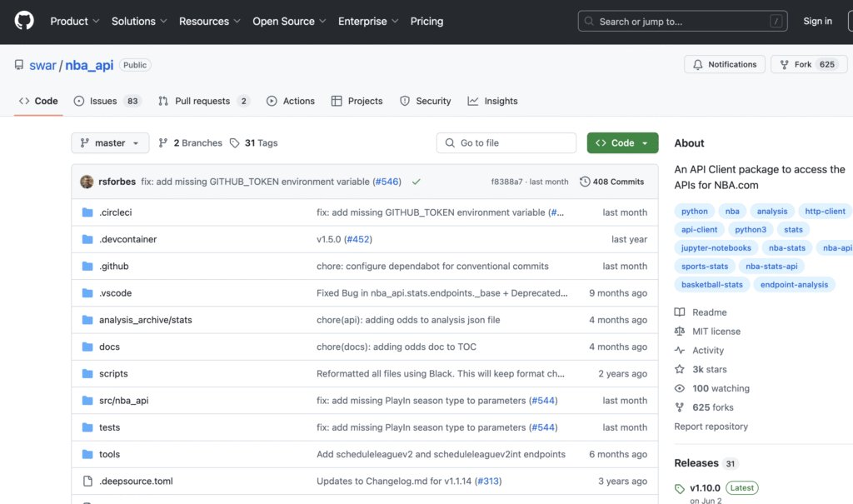
Task: Click the Sign in link
Action: pyautogui.click(x=818, y=21)
